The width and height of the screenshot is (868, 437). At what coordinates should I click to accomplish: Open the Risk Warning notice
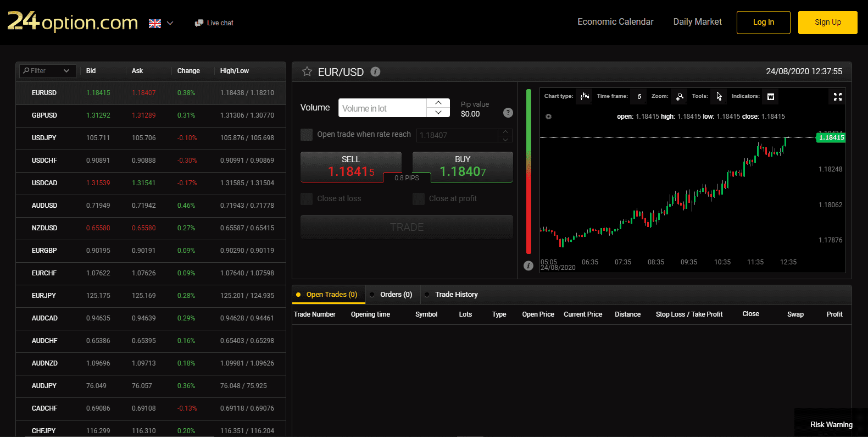831,424
